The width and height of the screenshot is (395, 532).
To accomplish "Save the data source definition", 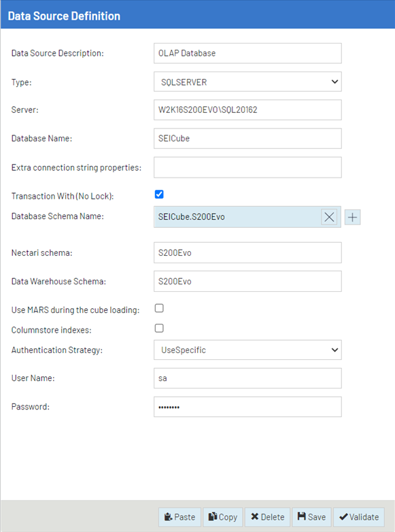I will [x=311, y=517].
